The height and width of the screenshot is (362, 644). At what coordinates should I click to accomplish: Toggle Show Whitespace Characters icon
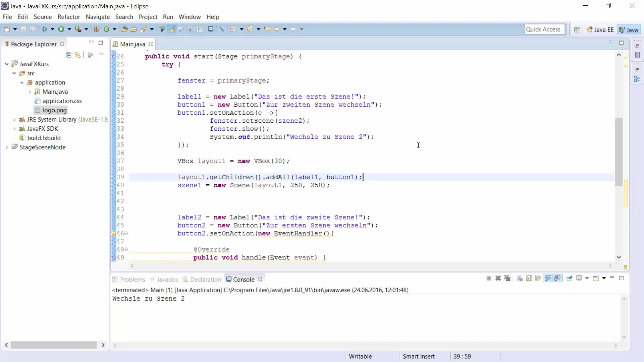199,29
